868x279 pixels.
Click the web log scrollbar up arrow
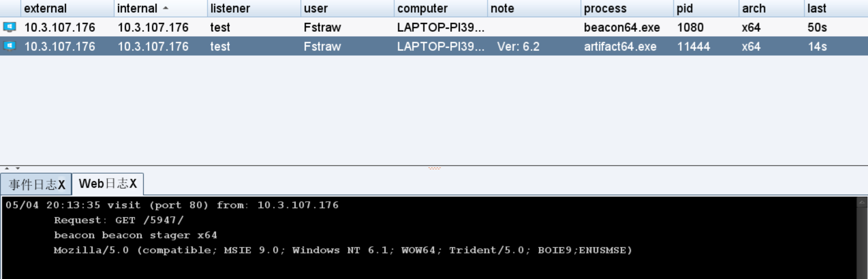click(x=862, y=202)
